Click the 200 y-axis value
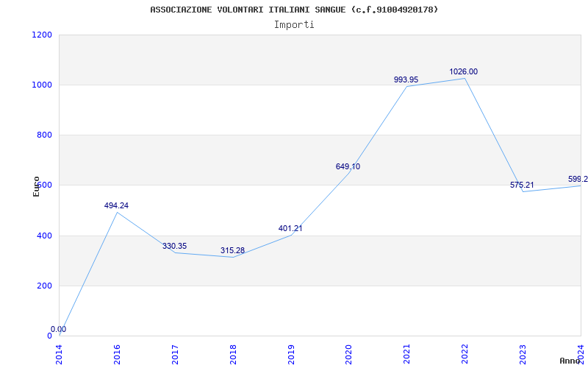The image size is (588, 368). [x=44, y=286]
